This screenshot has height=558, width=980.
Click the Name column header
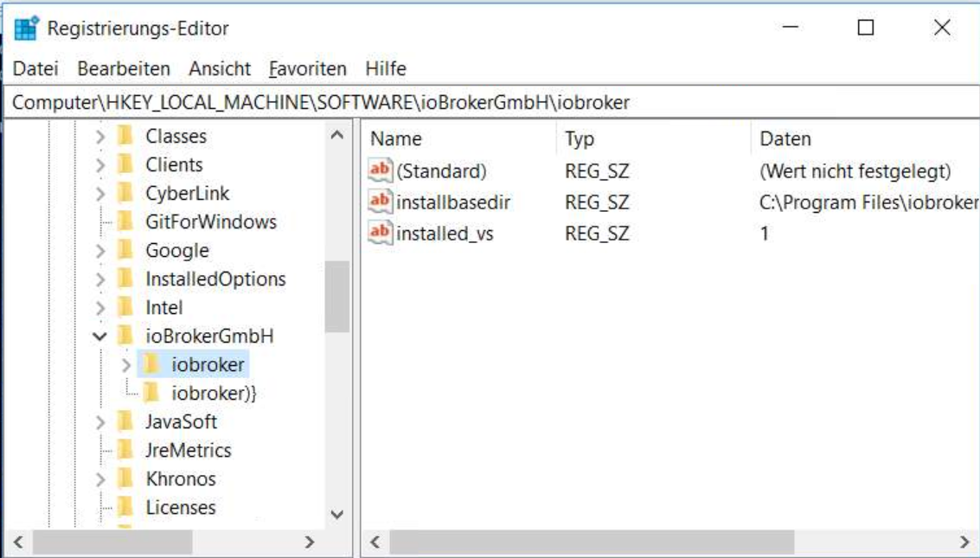459,138
